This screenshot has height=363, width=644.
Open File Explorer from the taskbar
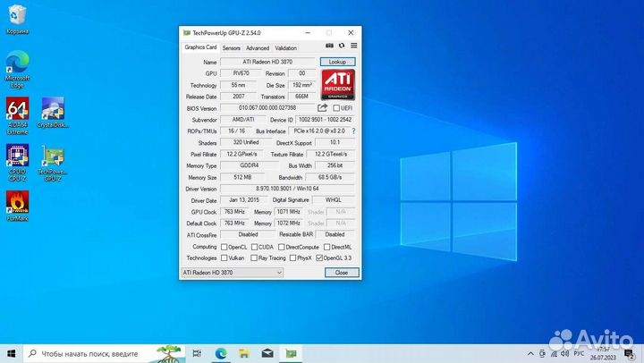pos(244,353)
